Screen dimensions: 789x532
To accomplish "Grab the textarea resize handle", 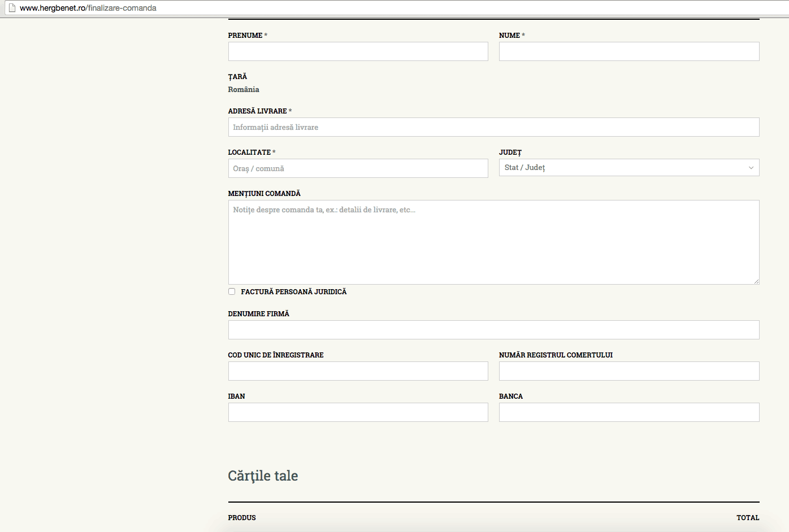I will [x=756, y=281].
